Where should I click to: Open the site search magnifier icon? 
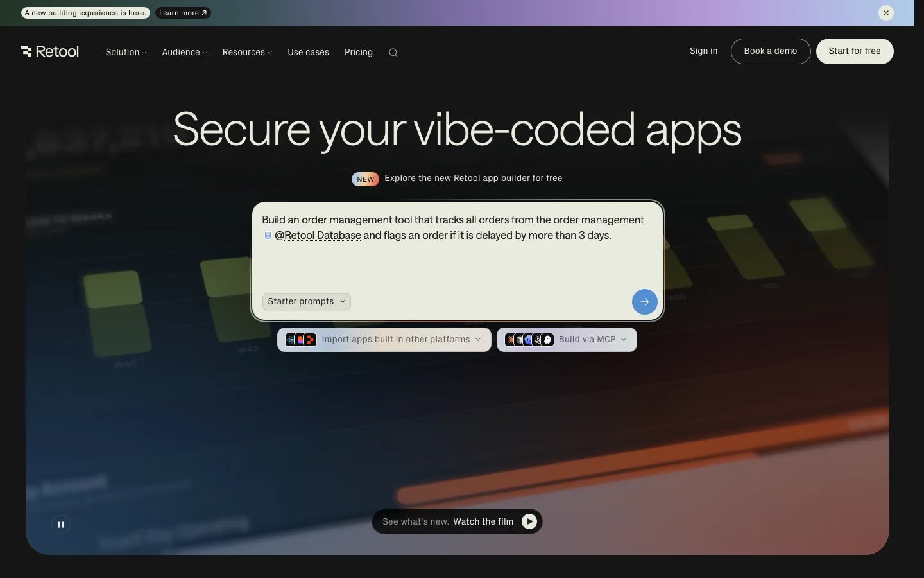(393, 53)
